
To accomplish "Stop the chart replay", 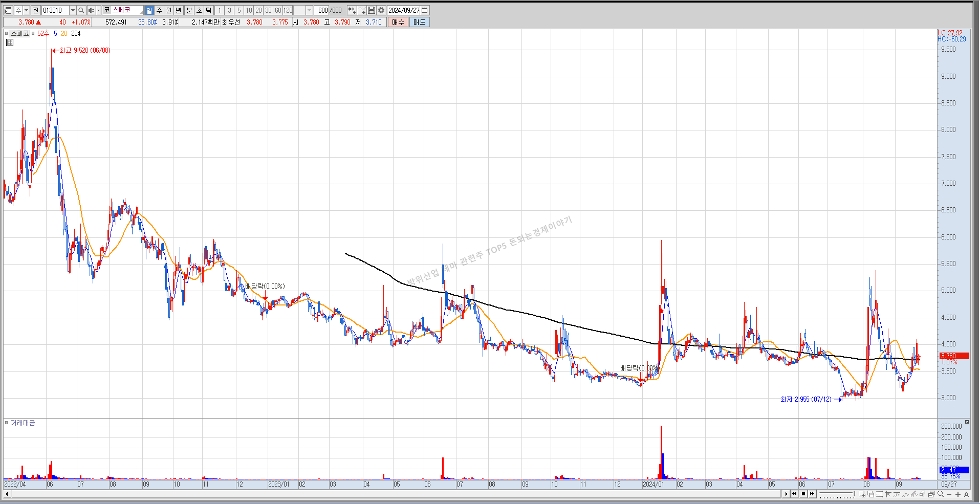I will (x=803, y=494).
